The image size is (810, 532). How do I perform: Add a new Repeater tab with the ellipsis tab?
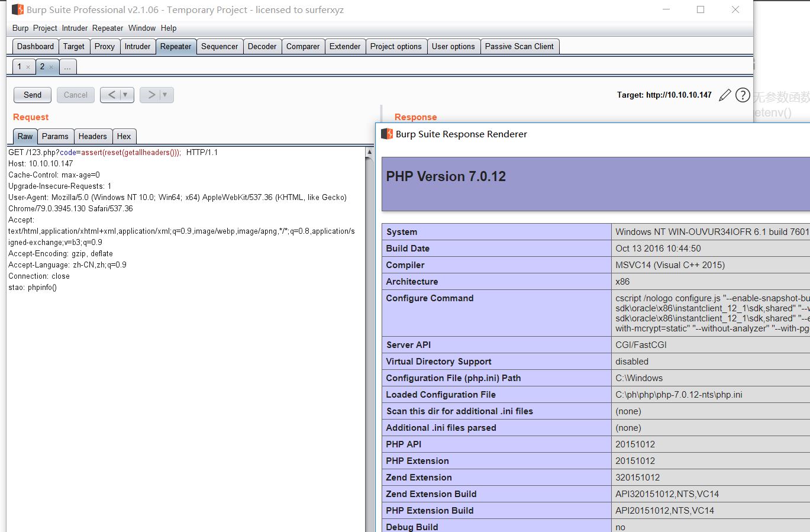67,66
